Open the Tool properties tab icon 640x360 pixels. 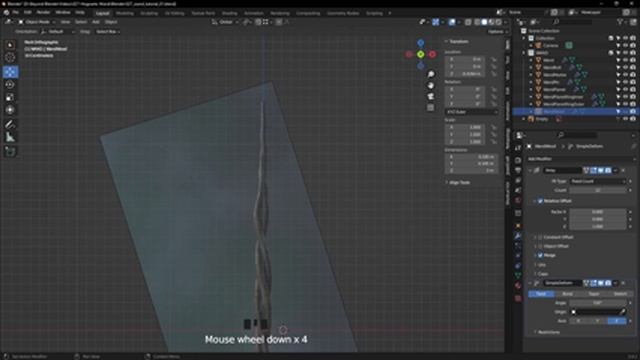tap(518, 148)
